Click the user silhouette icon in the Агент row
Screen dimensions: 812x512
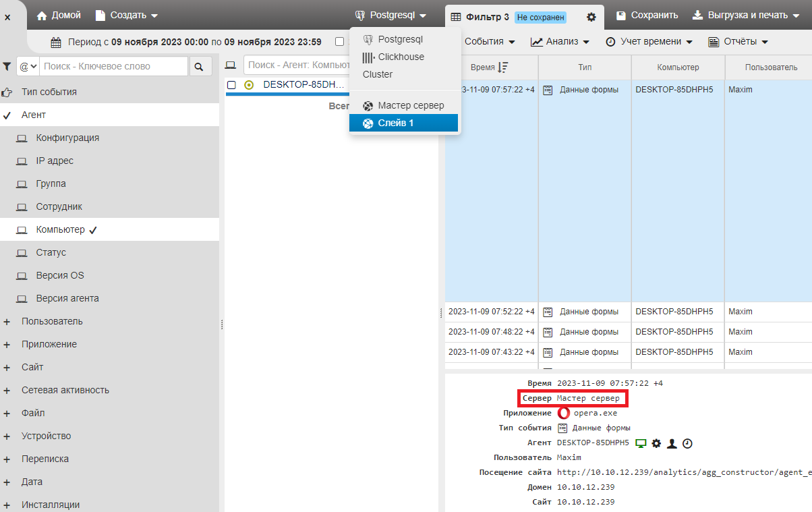(x=672, y=443)
